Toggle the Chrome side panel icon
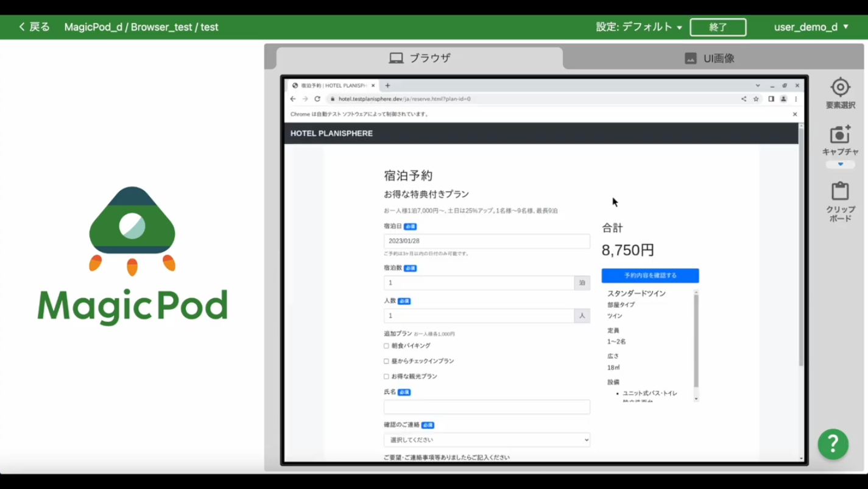868x489 pixels. pyautogui.click(x=771, y=99)
